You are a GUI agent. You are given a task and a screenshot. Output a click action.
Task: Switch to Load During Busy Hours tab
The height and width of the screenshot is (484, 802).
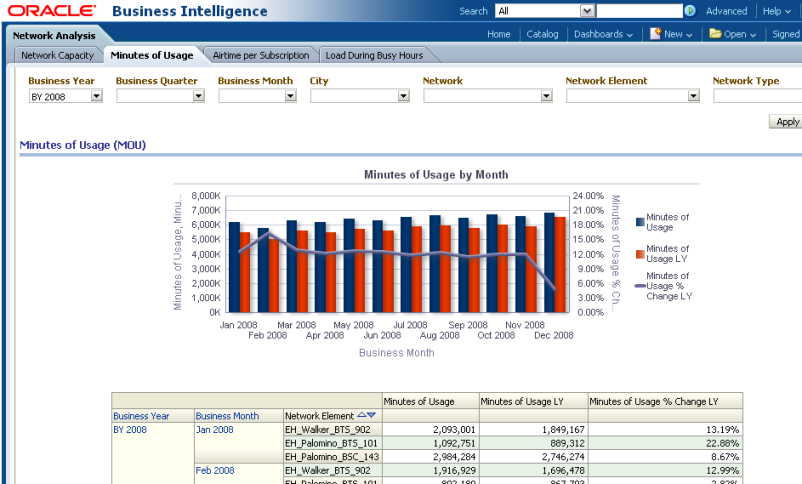(x=374, y=55)
